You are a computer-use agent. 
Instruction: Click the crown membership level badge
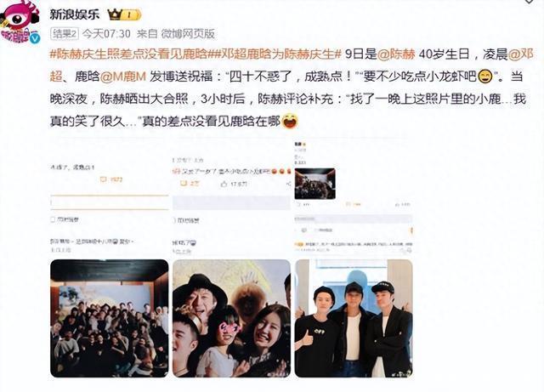point(124,14)
